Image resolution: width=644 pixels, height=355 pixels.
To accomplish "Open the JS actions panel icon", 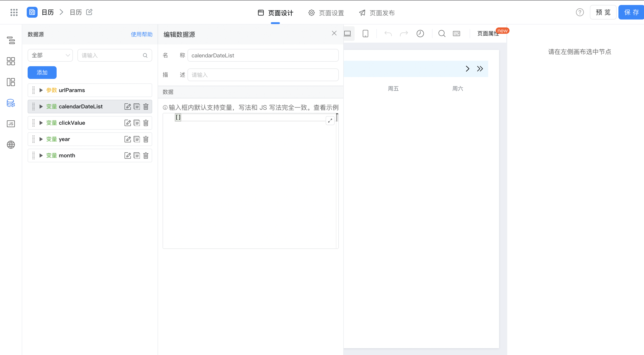I will point(11,124).
